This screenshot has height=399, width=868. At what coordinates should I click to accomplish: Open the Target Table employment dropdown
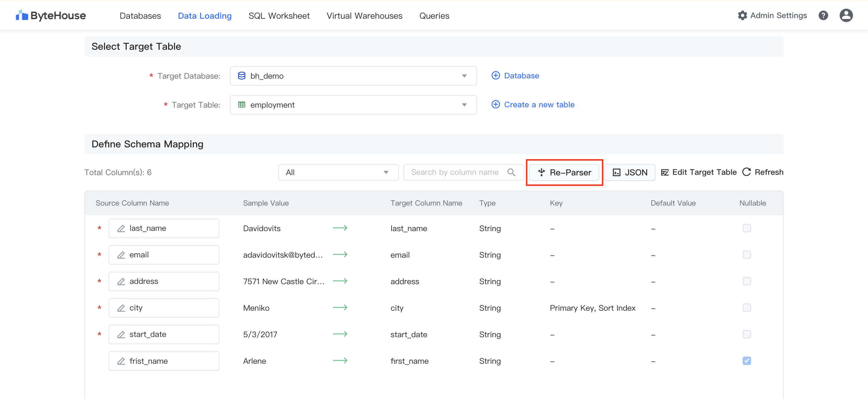tap(353, 105)
